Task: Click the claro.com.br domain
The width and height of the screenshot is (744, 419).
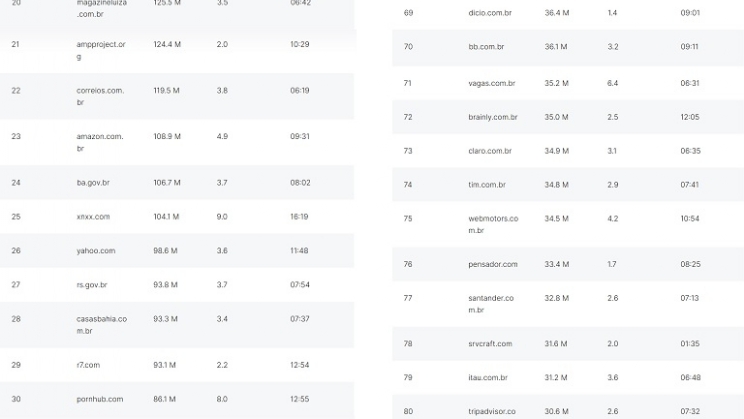Action: coord(490,151)
